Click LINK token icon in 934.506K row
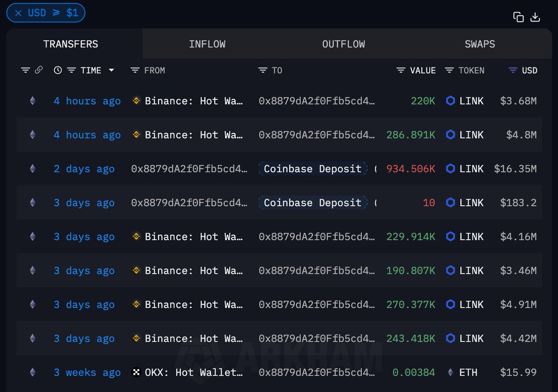Screen dimensions: 558x392 [x=450, y=169]
